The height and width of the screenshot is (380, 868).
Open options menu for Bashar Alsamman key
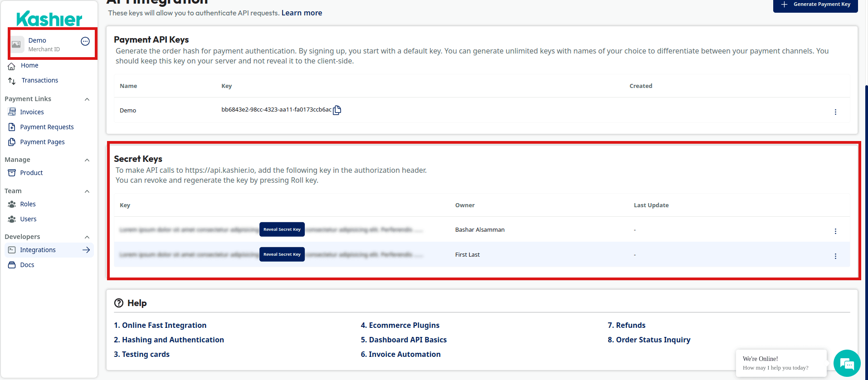(x=835, y=231)
